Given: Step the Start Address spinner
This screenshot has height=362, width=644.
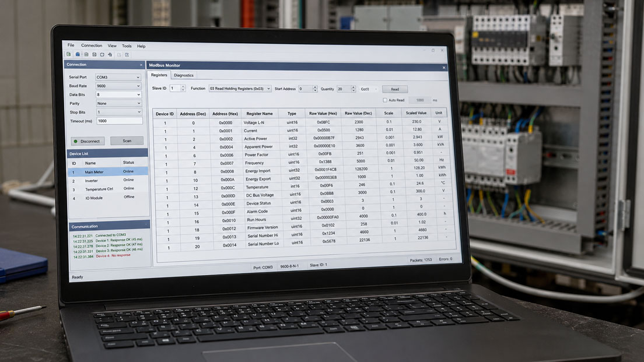Looking at the screenshot, I should (x=314, y=89).
